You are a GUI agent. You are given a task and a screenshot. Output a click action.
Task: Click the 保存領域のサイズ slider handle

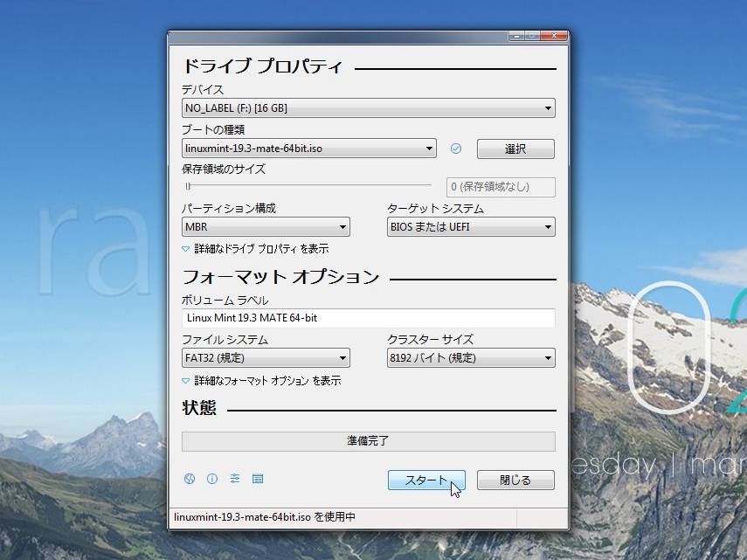pyautogui.click(x=188, y=186)
